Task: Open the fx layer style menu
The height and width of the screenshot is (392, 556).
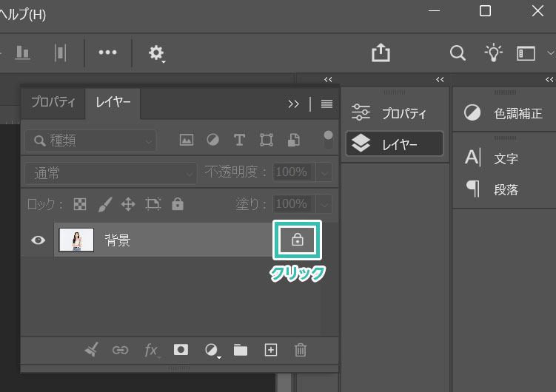Action: tap(151, 350)
